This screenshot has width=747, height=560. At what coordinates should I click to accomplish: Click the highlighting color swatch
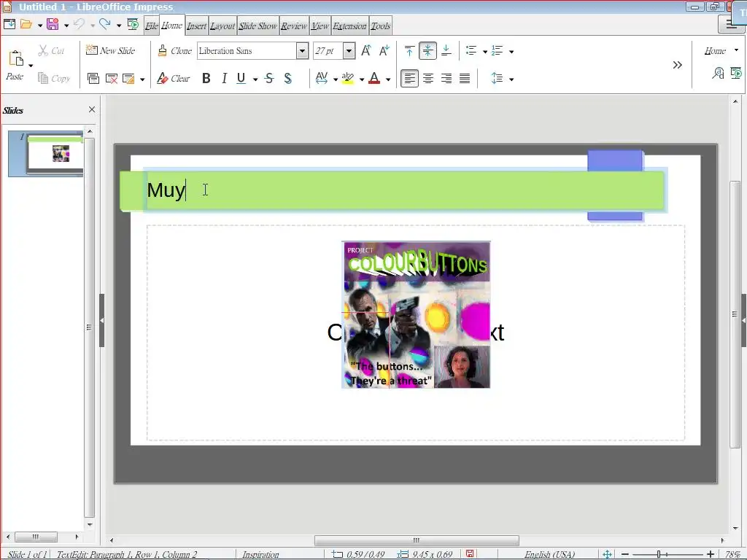pyautogui.click(x=348, y=78)
